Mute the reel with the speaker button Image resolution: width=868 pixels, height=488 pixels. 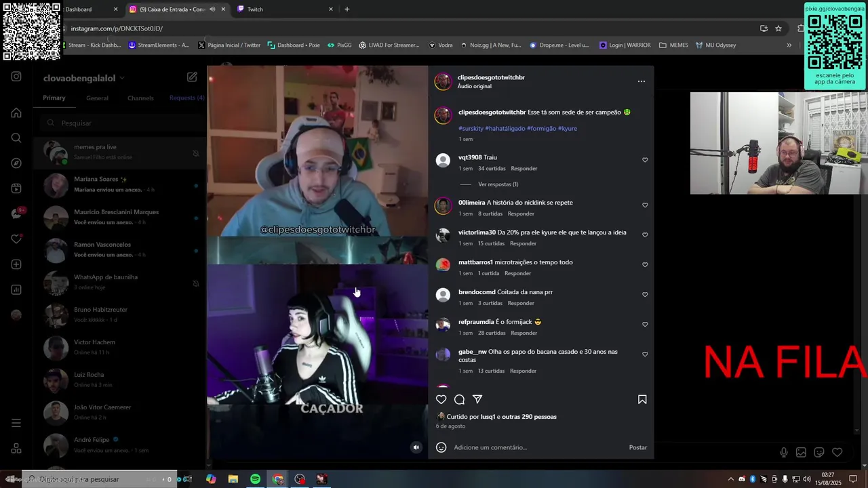point(416,447)
